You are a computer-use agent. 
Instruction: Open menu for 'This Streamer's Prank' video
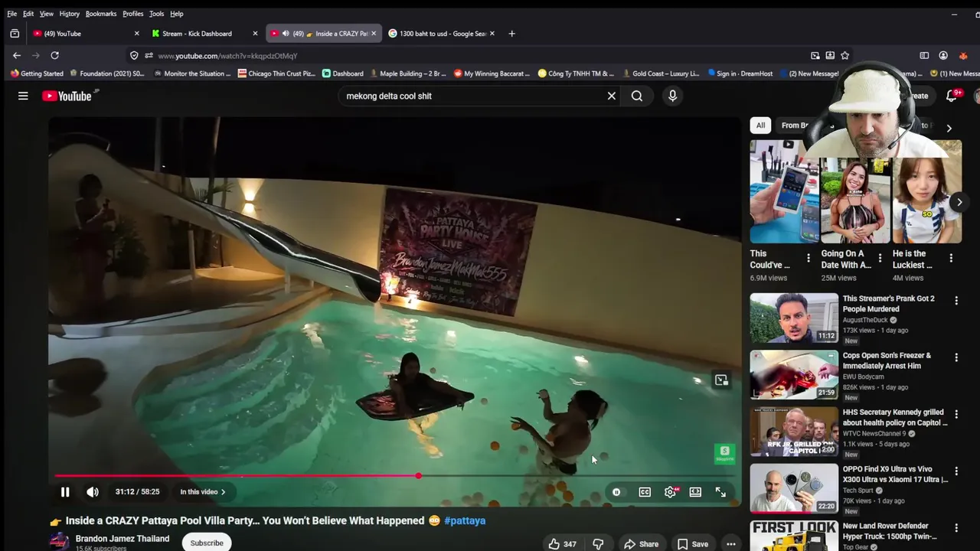pyautogui.click(x=956, y=301)
